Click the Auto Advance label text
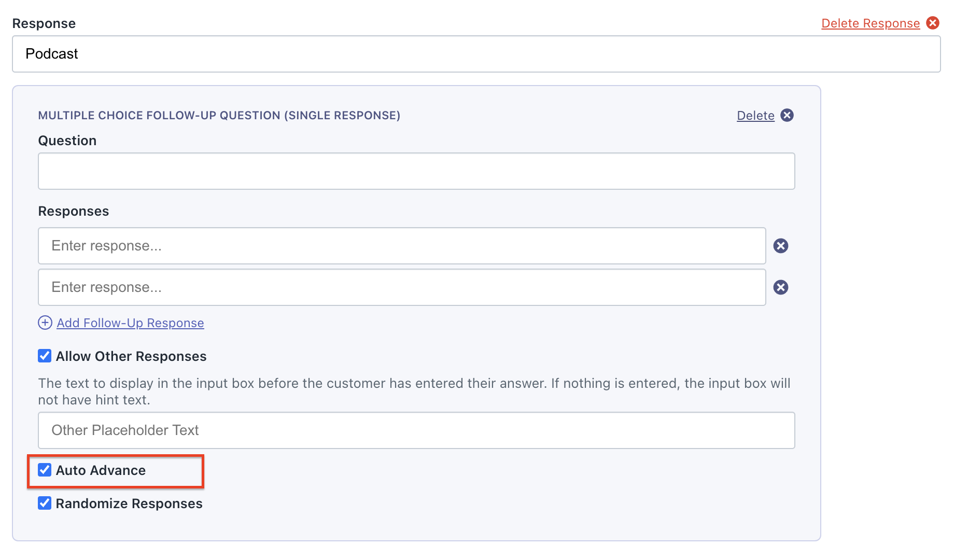Screen dimensions: 954x560 click(x=101, y=470)
